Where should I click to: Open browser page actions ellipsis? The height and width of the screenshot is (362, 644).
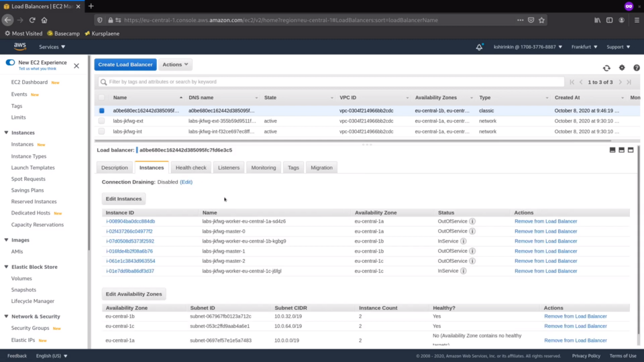pos(521,20)
